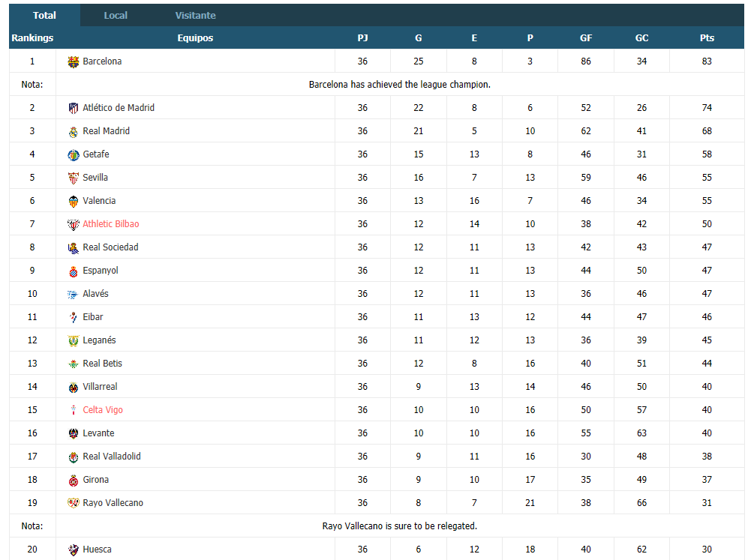Click Real Madrid's 68 points cell
Viewport: 751px width, 560px height.
(x=707, y=131)
